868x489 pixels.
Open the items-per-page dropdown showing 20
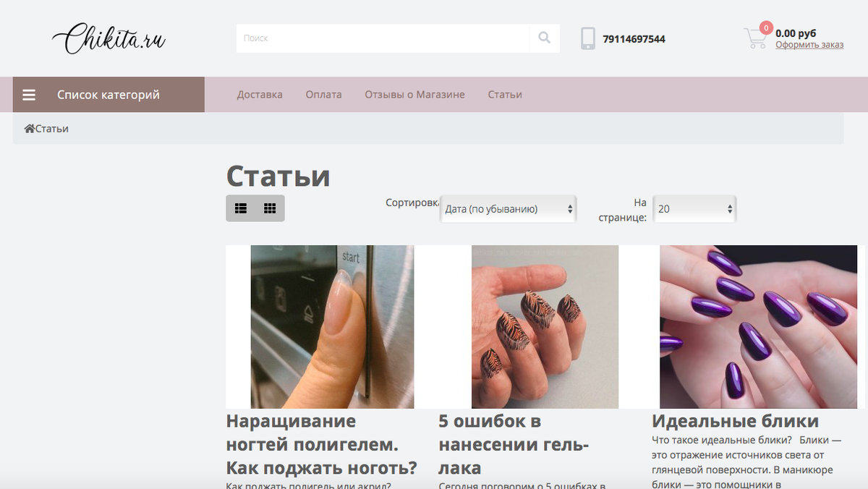(x=694, y=208)
